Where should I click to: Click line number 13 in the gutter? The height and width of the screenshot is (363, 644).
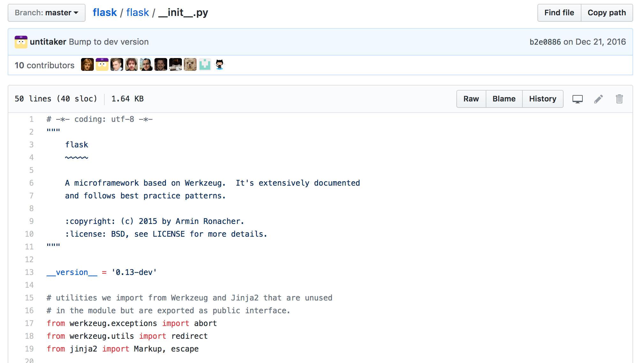[x=29, y=272]
